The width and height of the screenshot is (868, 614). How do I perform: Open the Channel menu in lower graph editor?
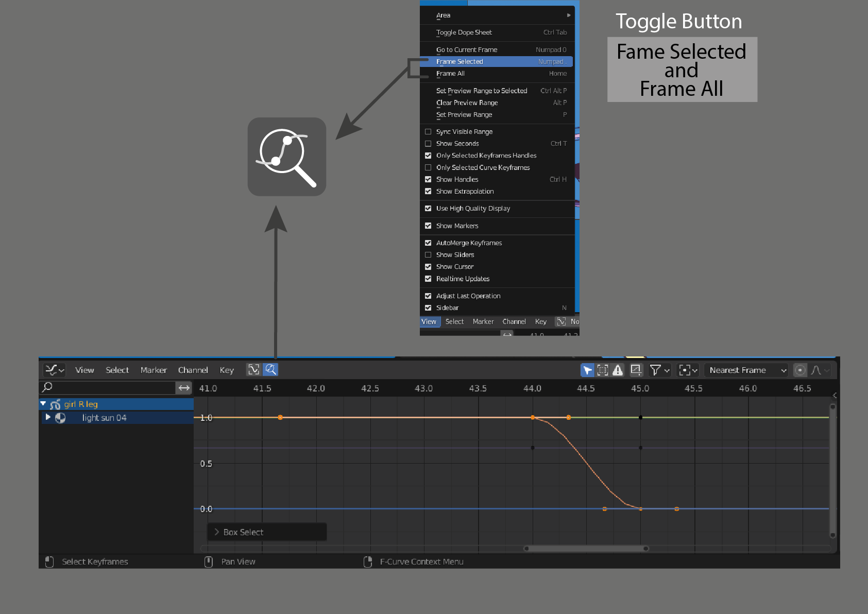tap(193, 370)
